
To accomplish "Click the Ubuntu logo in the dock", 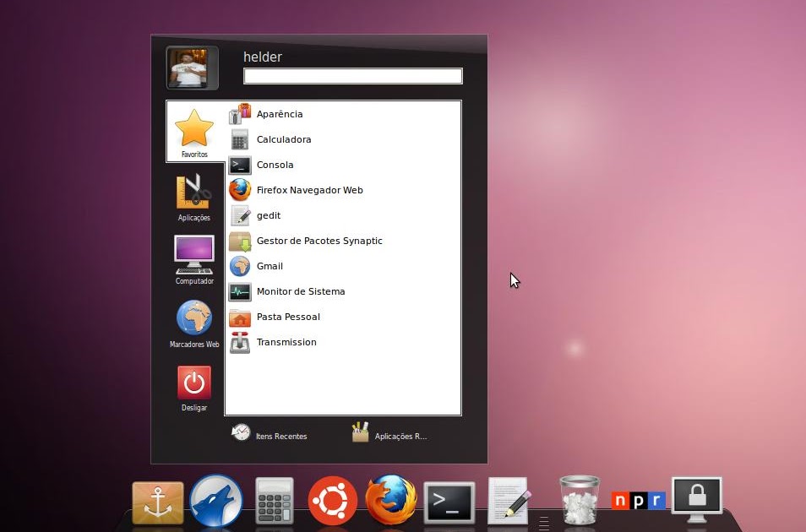I will [332, 500].
